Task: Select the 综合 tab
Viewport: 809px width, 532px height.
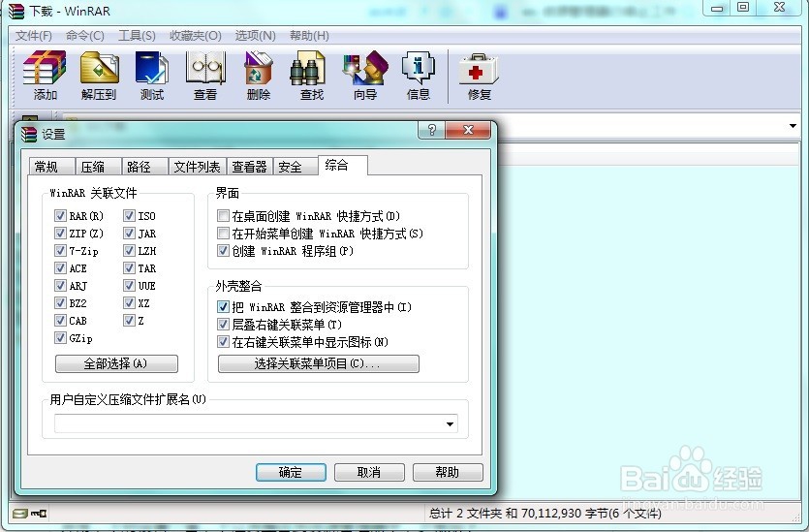Action: (x=343, y=165)
